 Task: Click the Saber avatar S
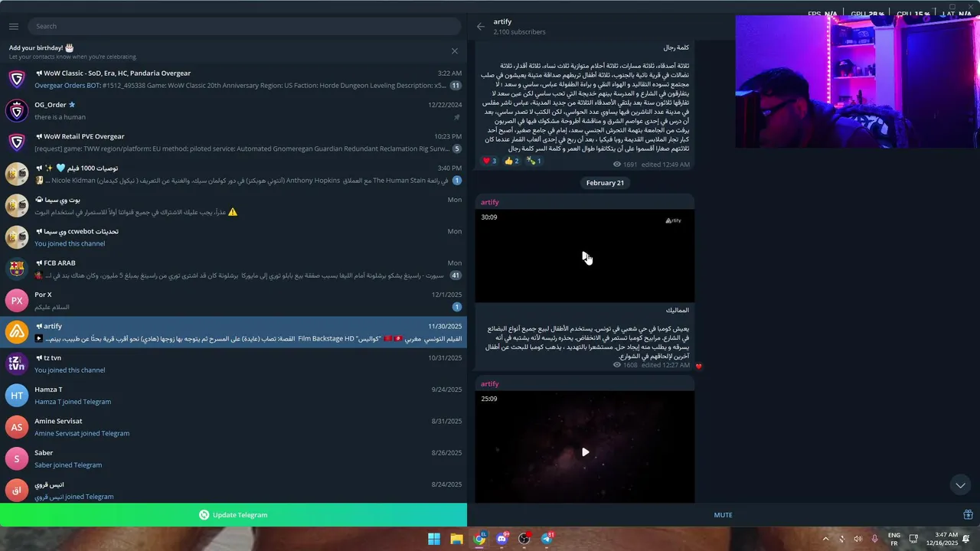pyautogui.click(x=17, y=459)
